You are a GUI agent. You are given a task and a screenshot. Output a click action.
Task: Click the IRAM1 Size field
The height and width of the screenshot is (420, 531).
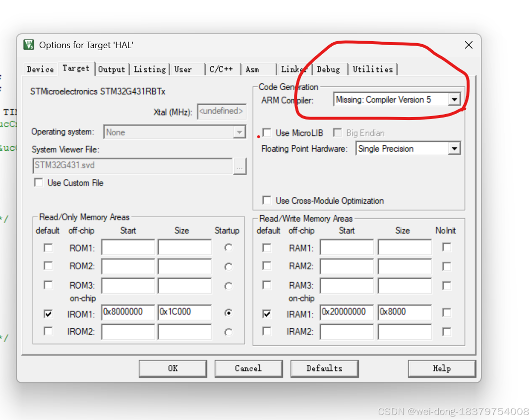[405, 312]
